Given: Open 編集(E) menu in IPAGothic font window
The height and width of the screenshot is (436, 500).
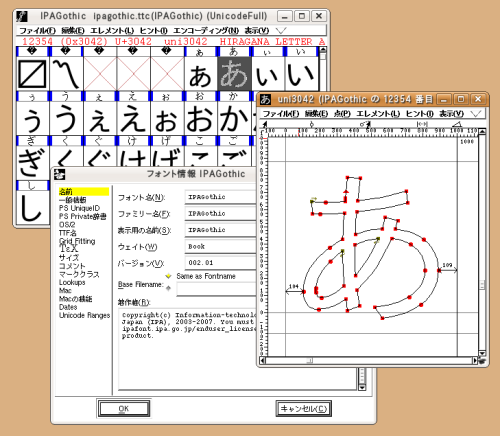Looking at the screenshot, I should pyautogui.click(x=73, y=31).
